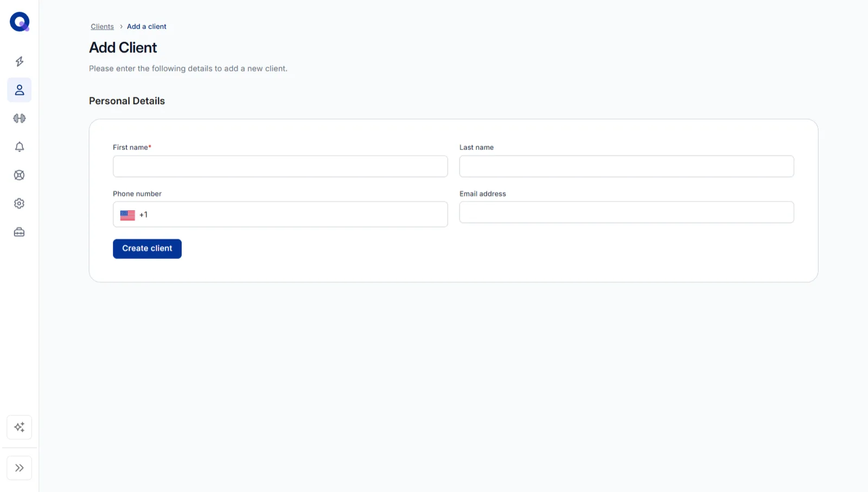Go back via Clients breadcrumb link
This screenshot has width=868, height=492.
(102, 27)
